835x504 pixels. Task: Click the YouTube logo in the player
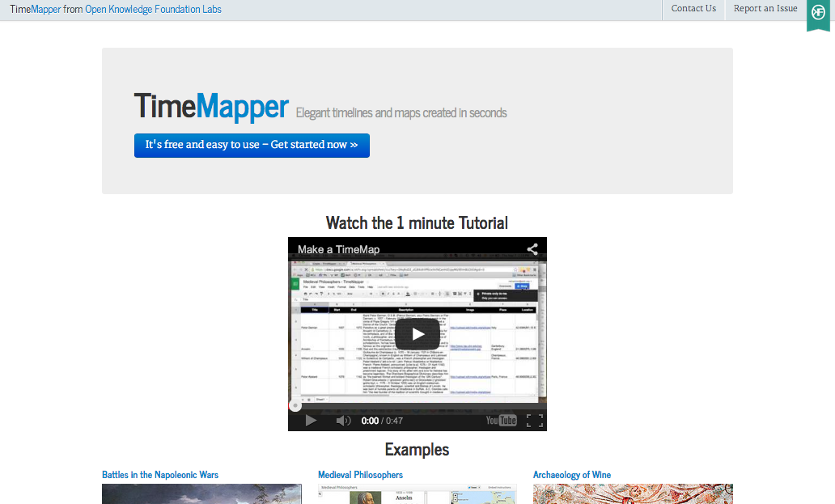(x=501, y=420)
